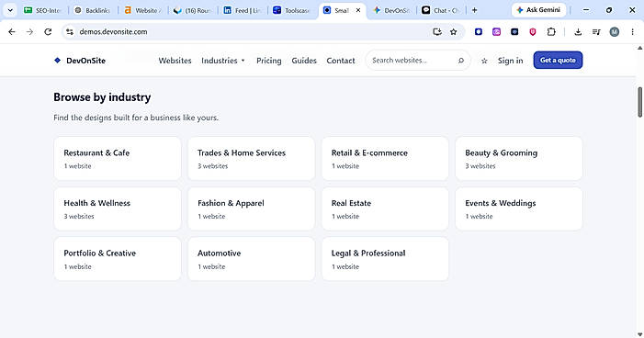This screenshot has width=644, height=338.
Task: Open the Restaurant & Cafe card
Action: pos(118,159)
